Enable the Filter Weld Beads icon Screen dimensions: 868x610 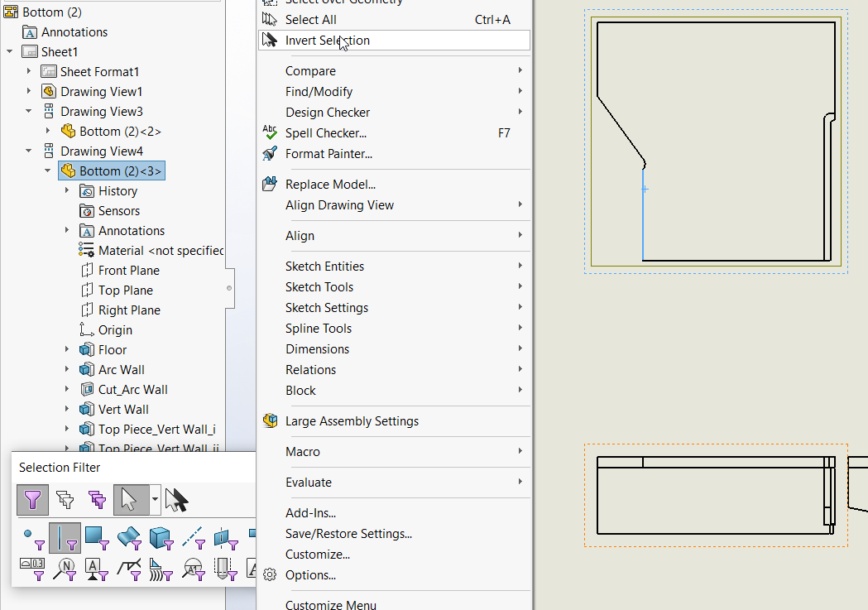tap(161, 569)
